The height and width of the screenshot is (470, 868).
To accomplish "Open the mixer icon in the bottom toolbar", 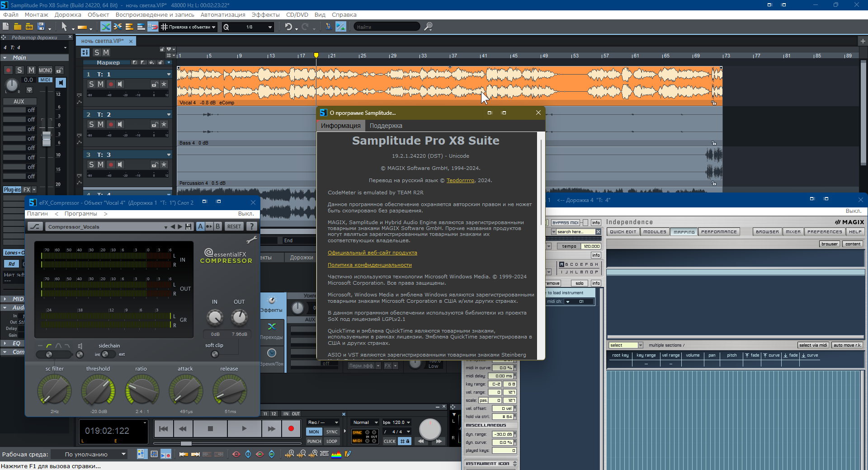I will point(154,454).
